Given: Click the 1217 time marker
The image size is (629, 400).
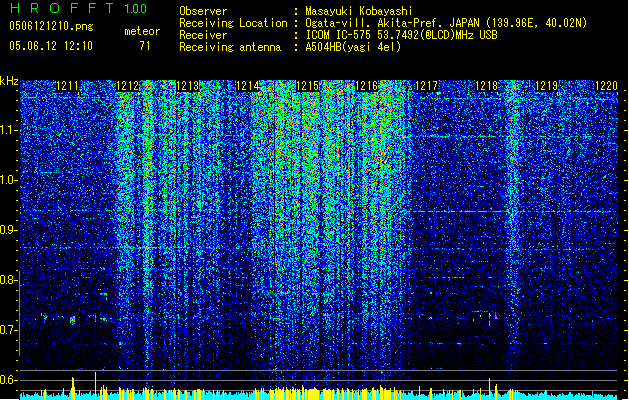Looking at the screenshot, I should (x=426, y=86).
